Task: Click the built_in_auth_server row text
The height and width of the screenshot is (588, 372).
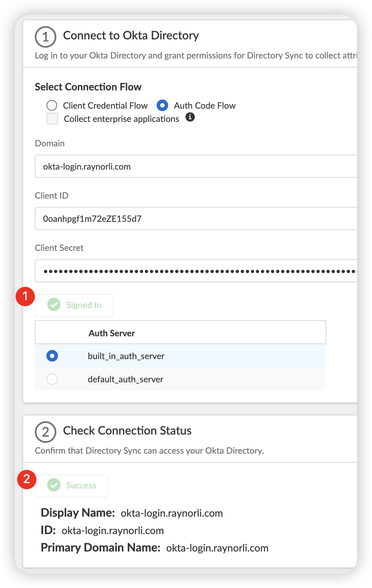Action: (x=126, y=356)
